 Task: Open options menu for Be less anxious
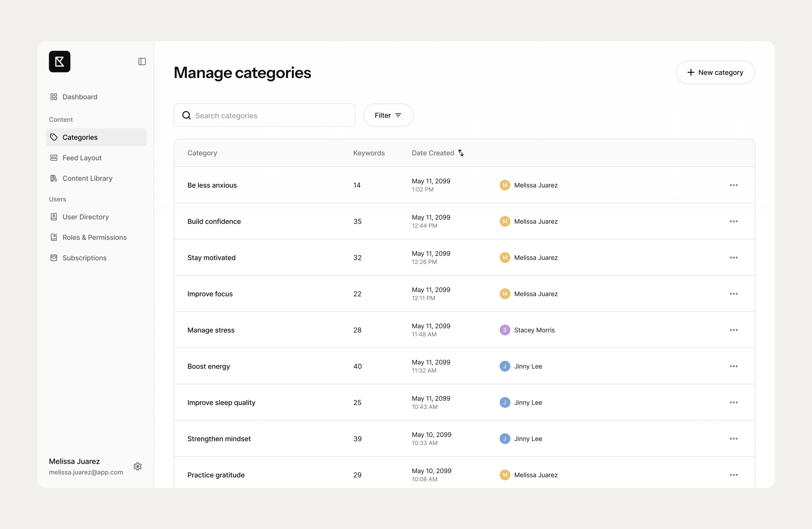pyautogui.click(x=734, y=185)
